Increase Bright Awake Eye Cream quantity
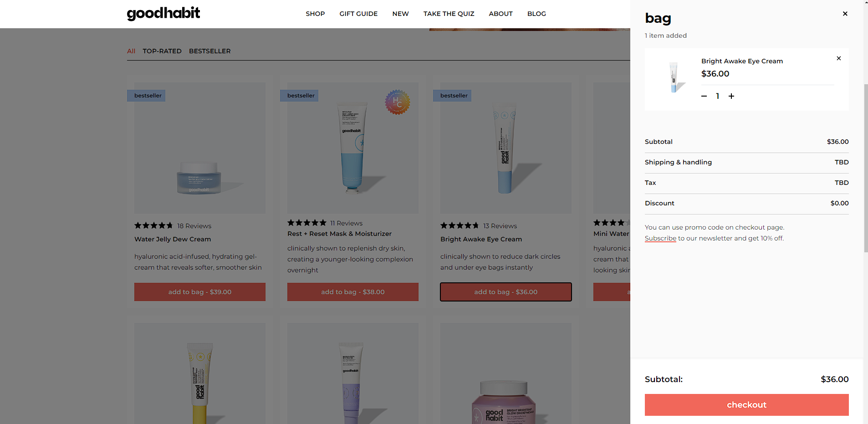868x424 pixels. [x=731, y=96]
